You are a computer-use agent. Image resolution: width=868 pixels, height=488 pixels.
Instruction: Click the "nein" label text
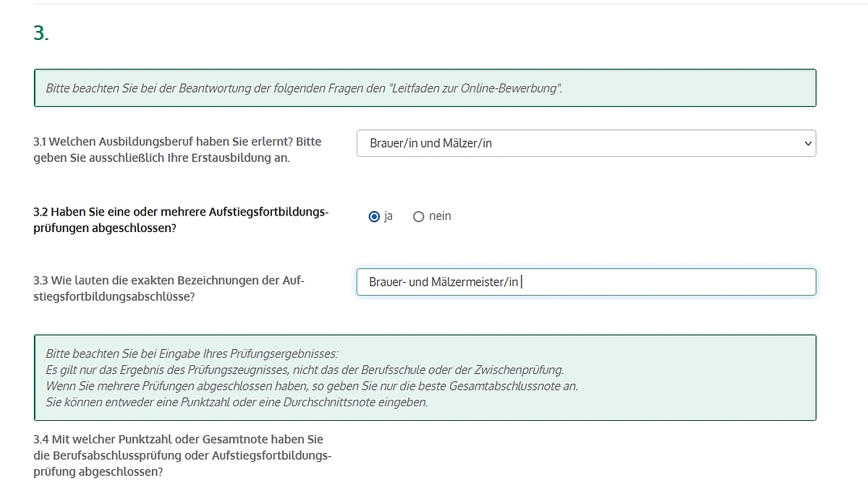click(440, 216)
